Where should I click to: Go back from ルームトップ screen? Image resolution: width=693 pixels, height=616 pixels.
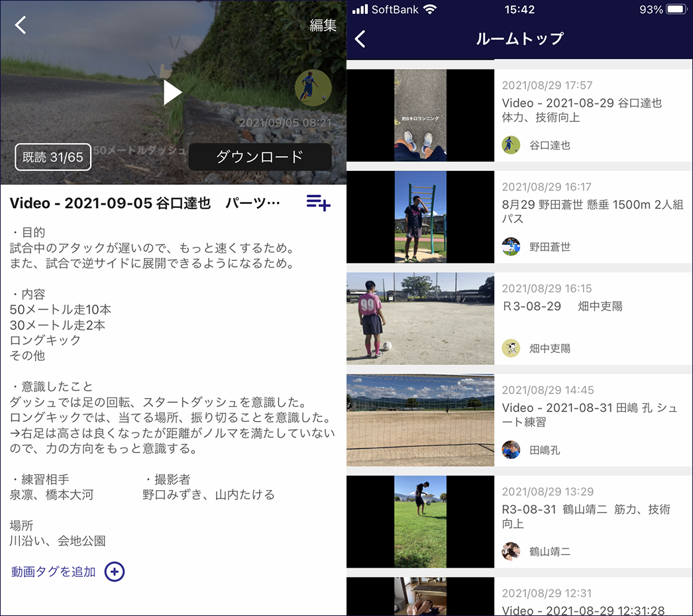point(360,39)
